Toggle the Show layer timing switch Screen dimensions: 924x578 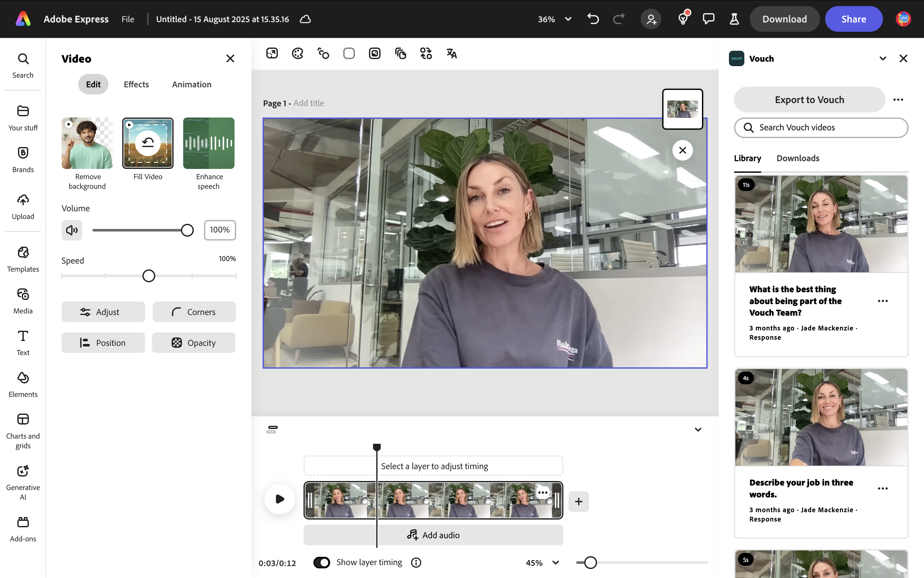click(x=321, y=562)
